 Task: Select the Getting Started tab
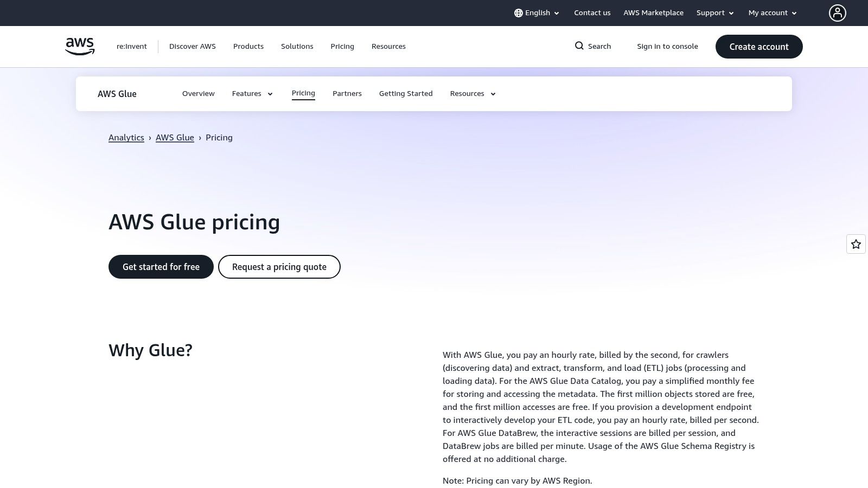(x=406, y=94)
